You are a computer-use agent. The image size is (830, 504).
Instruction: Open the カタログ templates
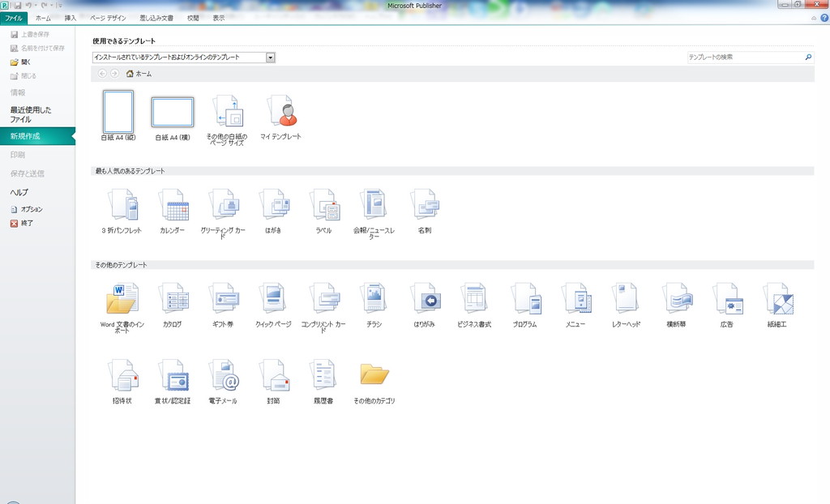pyautogui.click(x=173, y=305)
